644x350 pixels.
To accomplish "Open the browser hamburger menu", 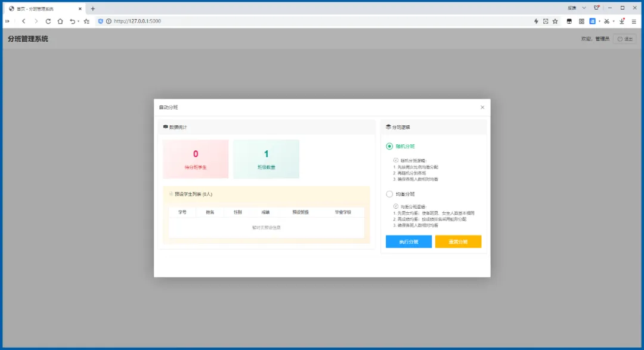I will click(x=634, y=21).
